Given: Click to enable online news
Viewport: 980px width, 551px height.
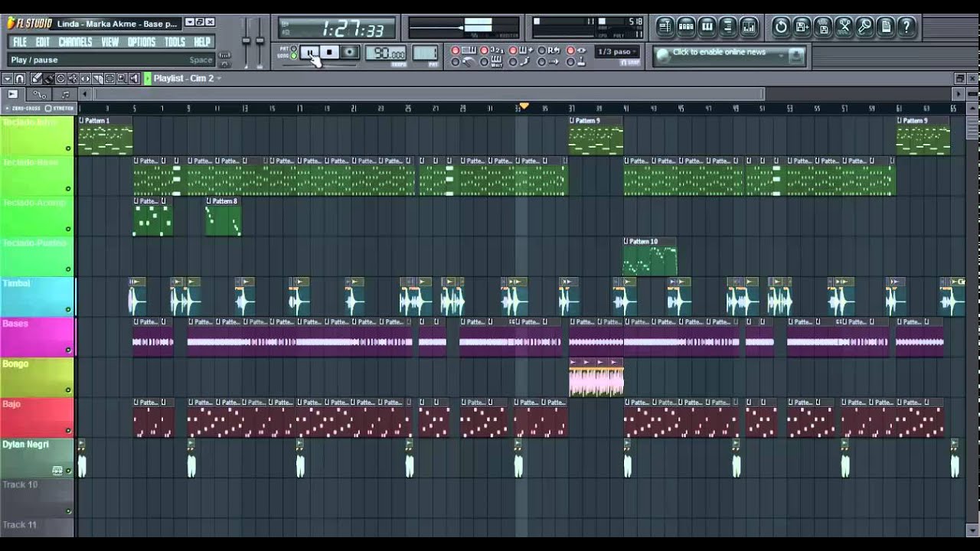Looking at the screenshot, I should (x=719, y=52).
